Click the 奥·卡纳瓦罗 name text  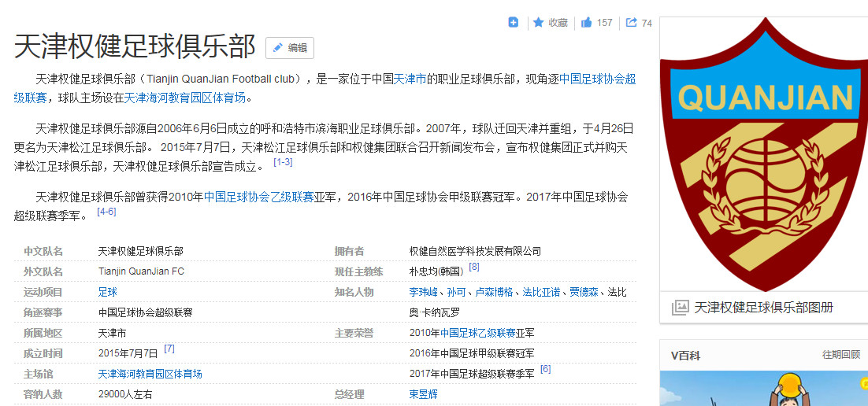pyautogui.click(x=435, y=312)
